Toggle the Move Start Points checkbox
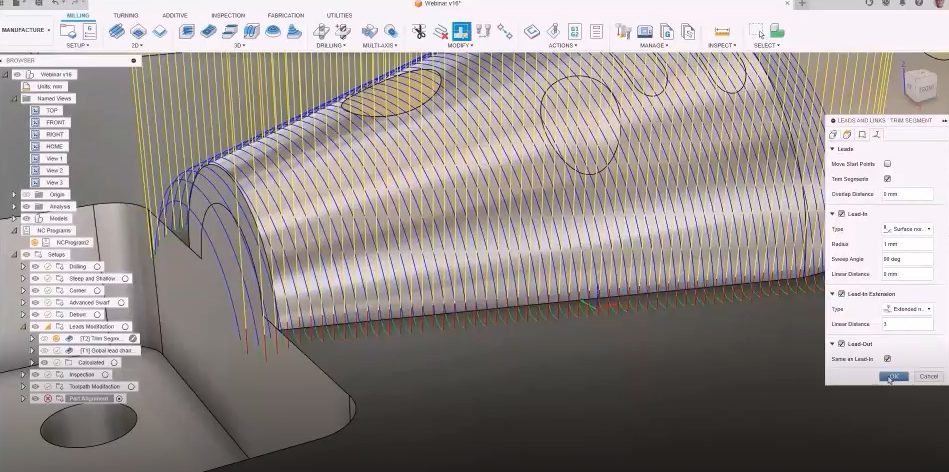 [x=887, y=164]
